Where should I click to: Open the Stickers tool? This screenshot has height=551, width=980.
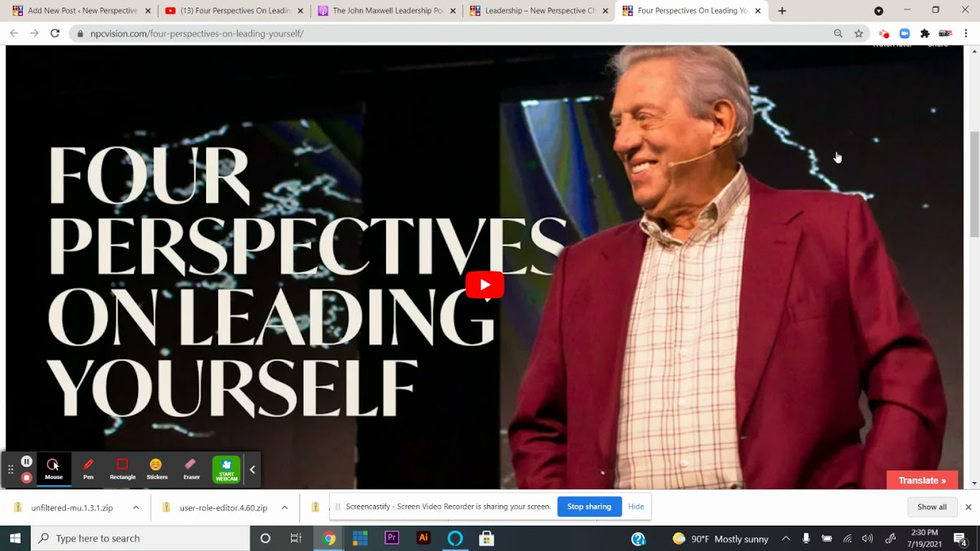click(156, 469)
